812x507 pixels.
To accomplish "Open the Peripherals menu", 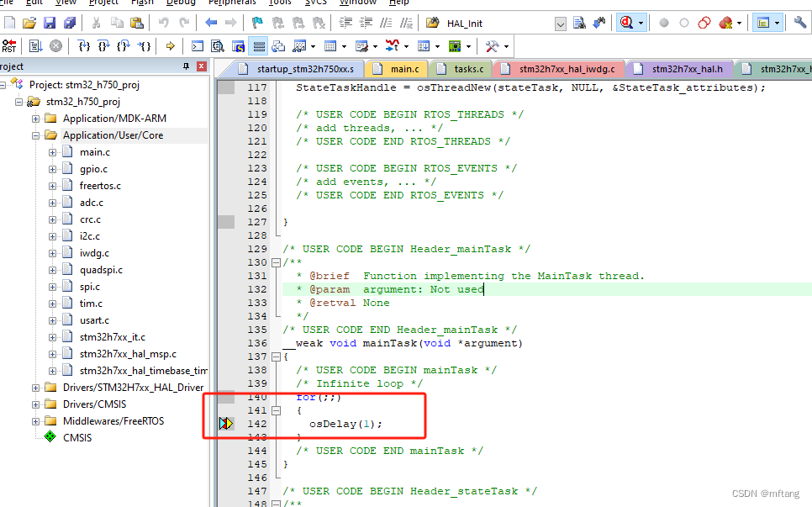I will click(233, 3).
